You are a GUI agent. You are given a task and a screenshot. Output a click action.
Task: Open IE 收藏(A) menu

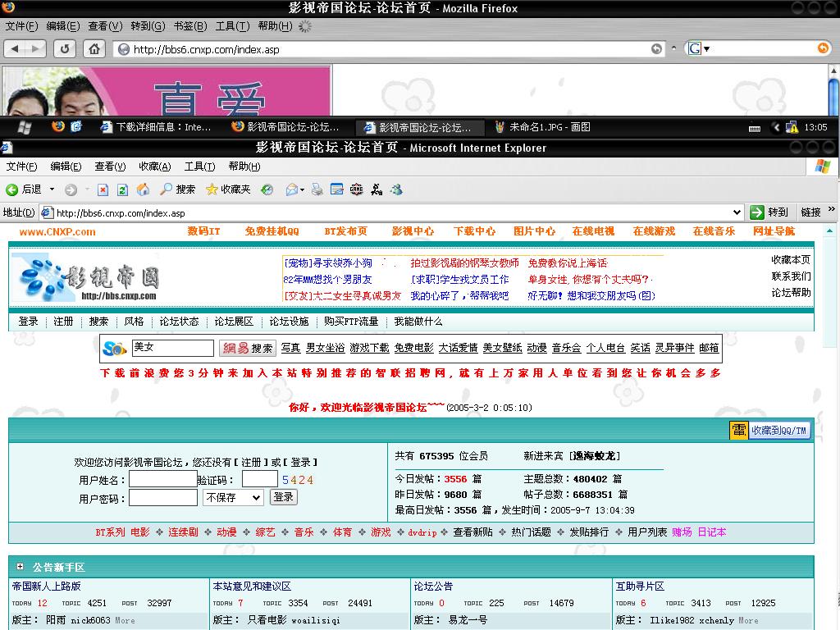click(155, 166)
